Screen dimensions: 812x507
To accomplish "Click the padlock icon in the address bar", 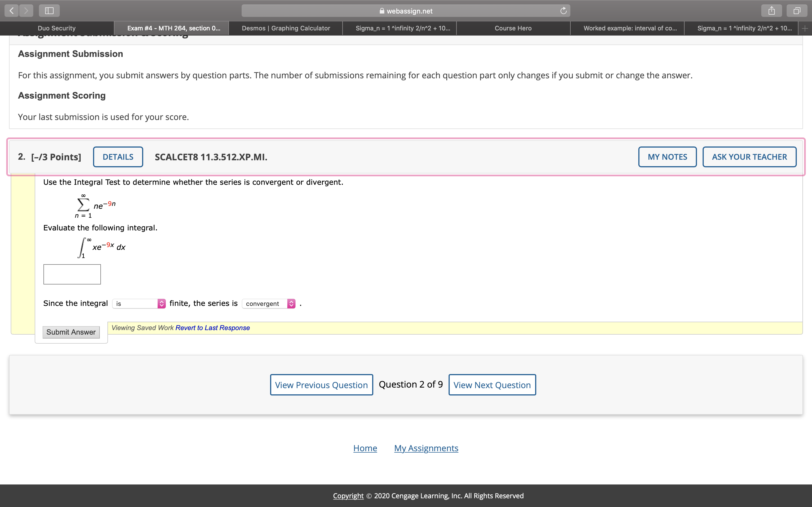I will [x=382, y=11].
